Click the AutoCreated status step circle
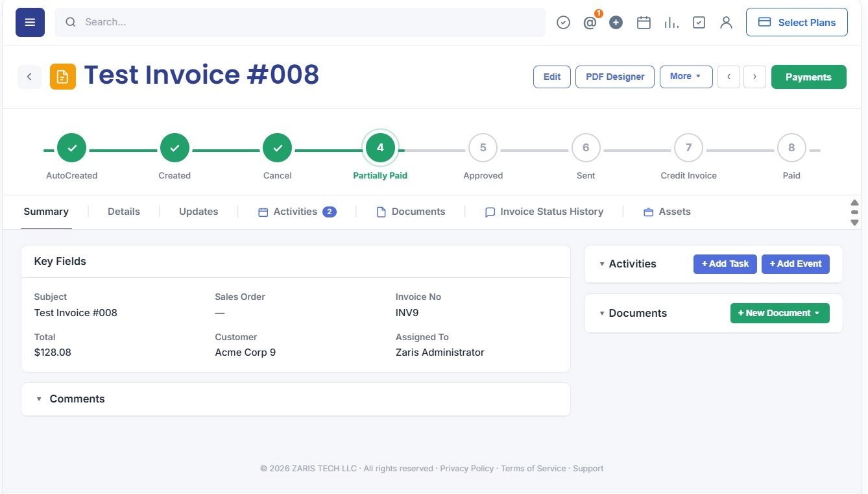The height and width of the screenshot is (494, 868). click(x=71, y=148)
